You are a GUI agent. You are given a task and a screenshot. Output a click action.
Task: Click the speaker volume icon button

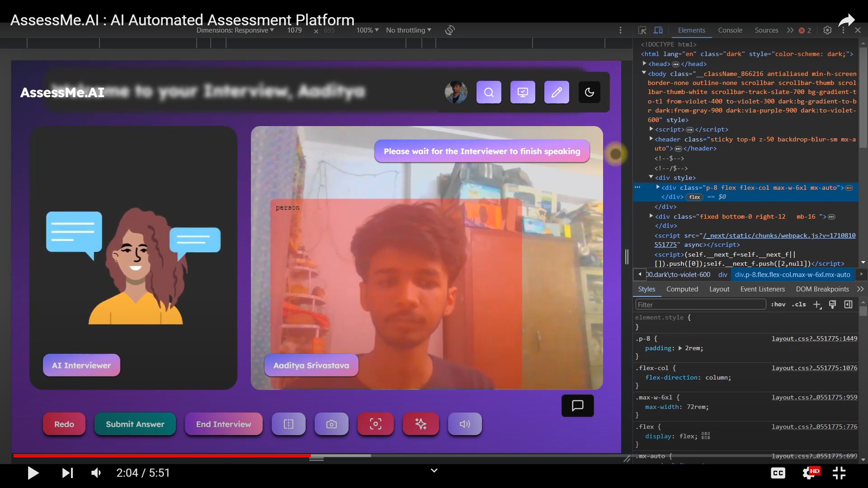pyautogui.click(x=465, y=424)
